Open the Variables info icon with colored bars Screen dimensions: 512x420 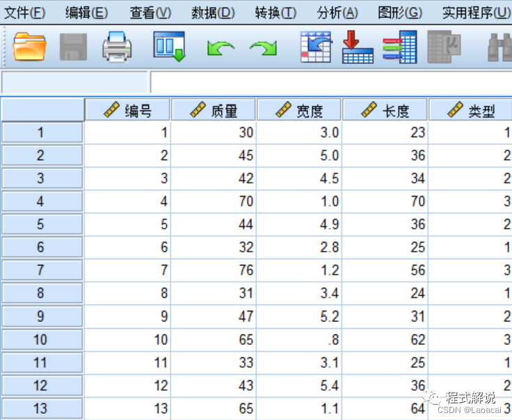tap(400, 47)
